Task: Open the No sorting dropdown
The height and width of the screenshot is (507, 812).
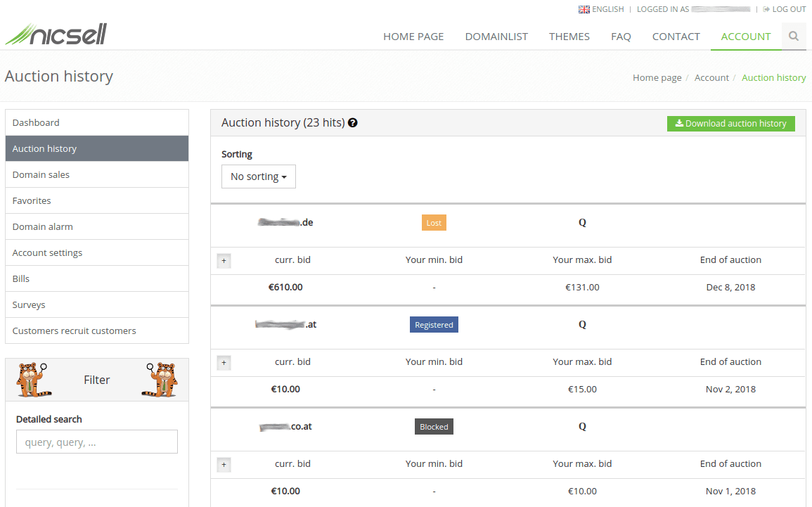Action: (258, 177)
